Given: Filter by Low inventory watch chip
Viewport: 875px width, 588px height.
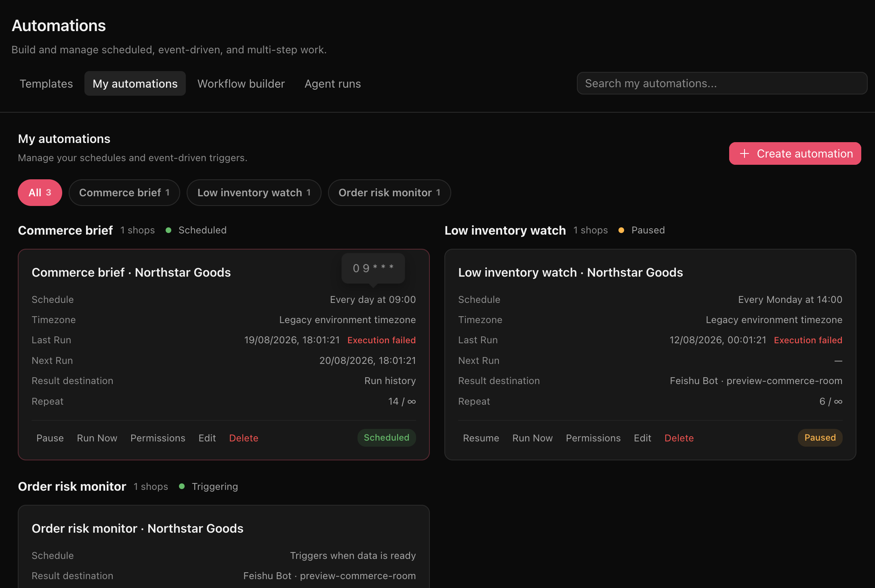Looking at the screenshot, I should point(254,193).
